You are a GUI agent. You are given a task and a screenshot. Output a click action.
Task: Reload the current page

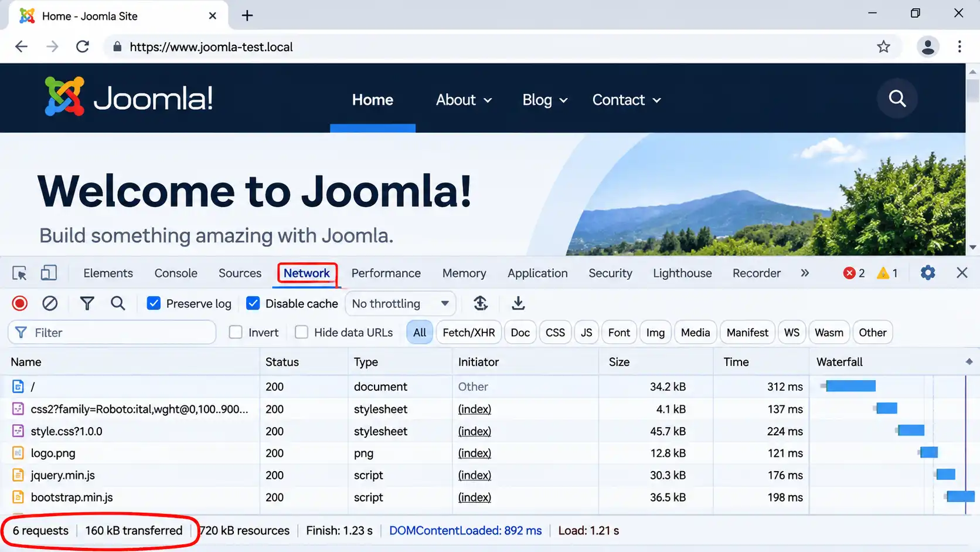(83, 47)
